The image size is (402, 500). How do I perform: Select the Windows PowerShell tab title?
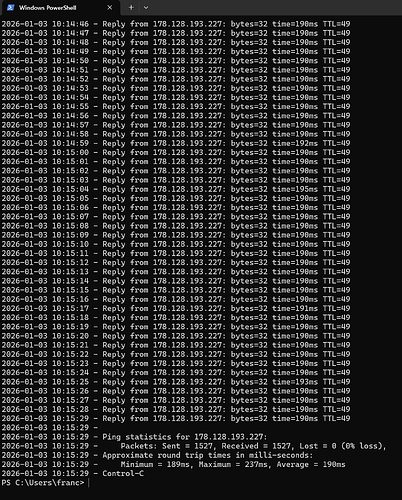[x=47, y=8]
